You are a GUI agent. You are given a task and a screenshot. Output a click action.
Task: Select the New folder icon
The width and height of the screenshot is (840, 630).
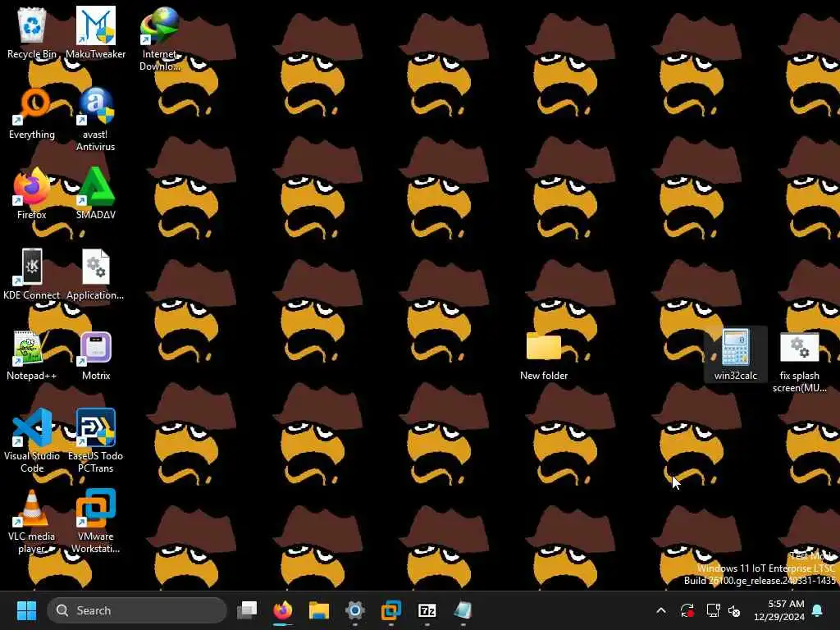pos(544,354)
